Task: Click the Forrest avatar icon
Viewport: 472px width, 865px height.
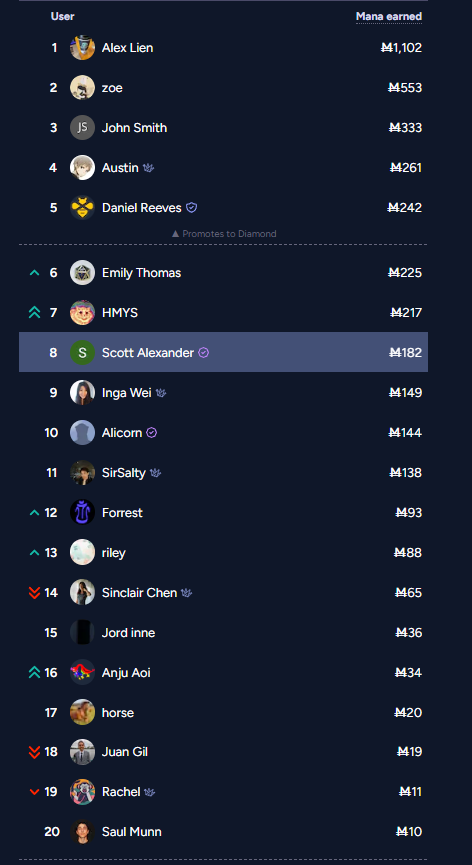Action: pos(82,512)
